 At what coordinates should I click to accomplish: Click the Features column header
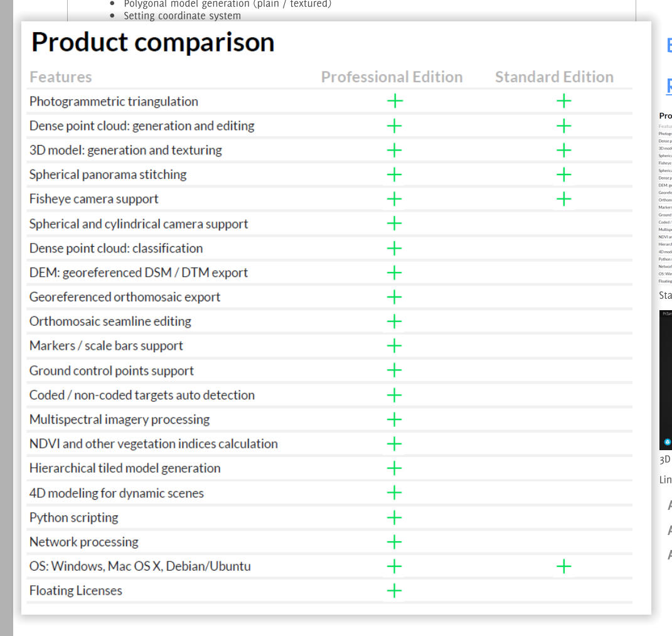pos(60,77)
